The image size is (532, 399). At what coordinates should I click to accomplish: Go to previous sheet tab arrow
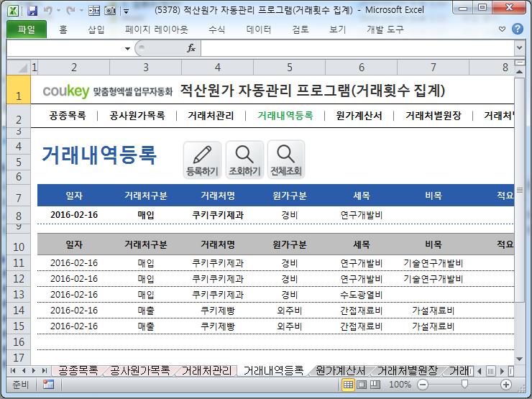point(24,370)
